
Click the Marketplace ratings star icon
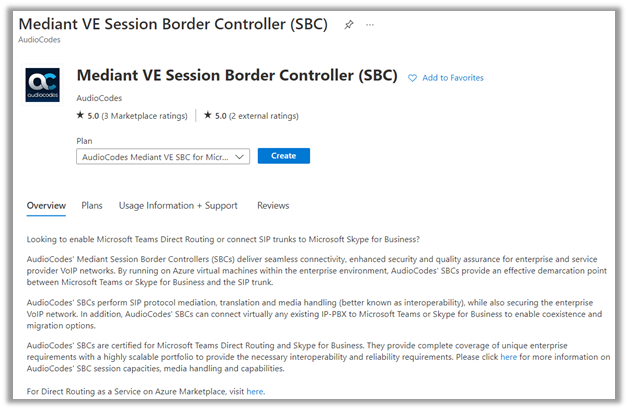(81, 116)
